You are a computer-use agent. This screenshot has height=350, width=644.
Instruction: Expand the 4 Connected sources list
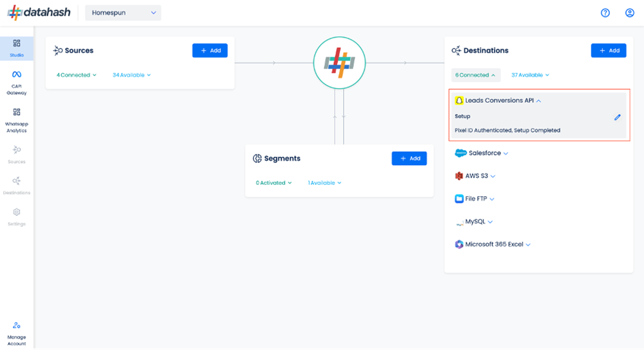coord(76,74)
